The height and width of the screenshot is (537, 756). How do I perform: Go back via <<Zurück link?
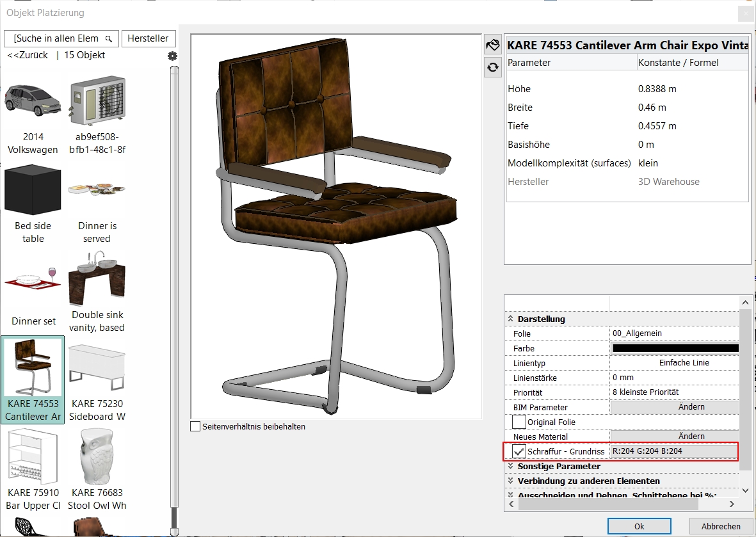pyautogui.click(x=28, y=55)
